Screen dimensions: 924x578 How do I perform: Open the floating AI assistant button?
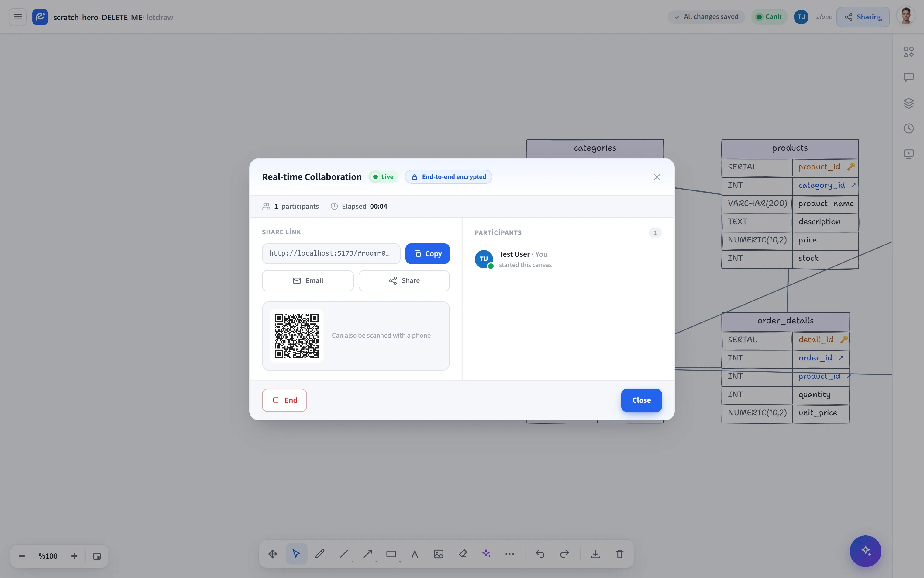click(865, 551)
